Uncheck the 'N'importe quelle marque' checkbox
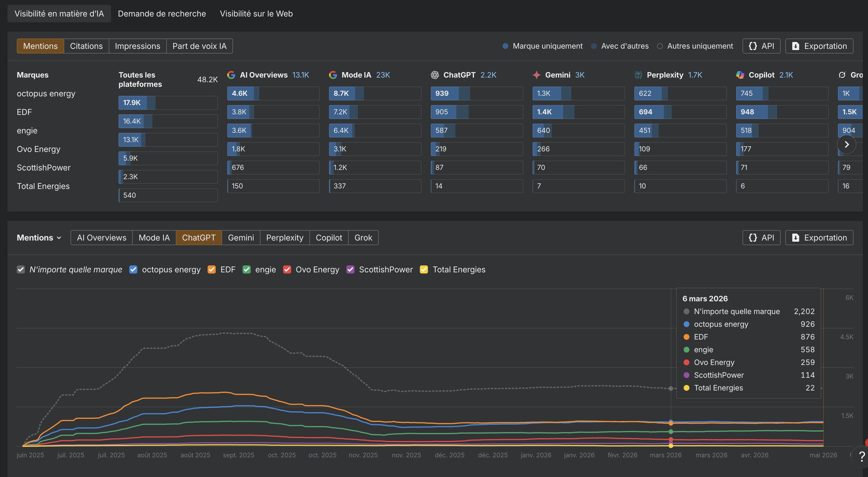Viewport: 868px width, 477px height. coord(21,269)
